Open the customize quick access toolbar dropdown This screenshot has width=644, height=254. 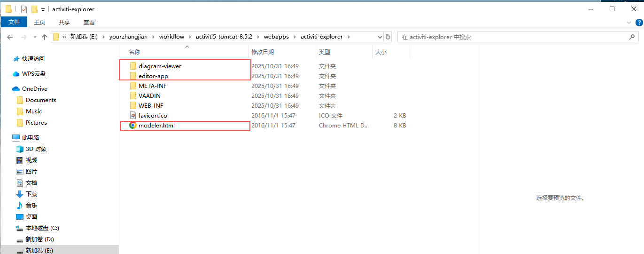click(x=43, y=9)
